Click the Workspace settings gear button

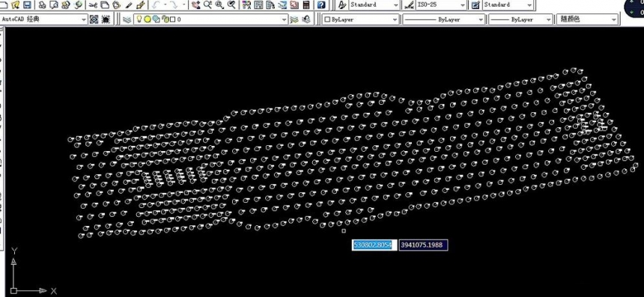click(x=94, y=19)
